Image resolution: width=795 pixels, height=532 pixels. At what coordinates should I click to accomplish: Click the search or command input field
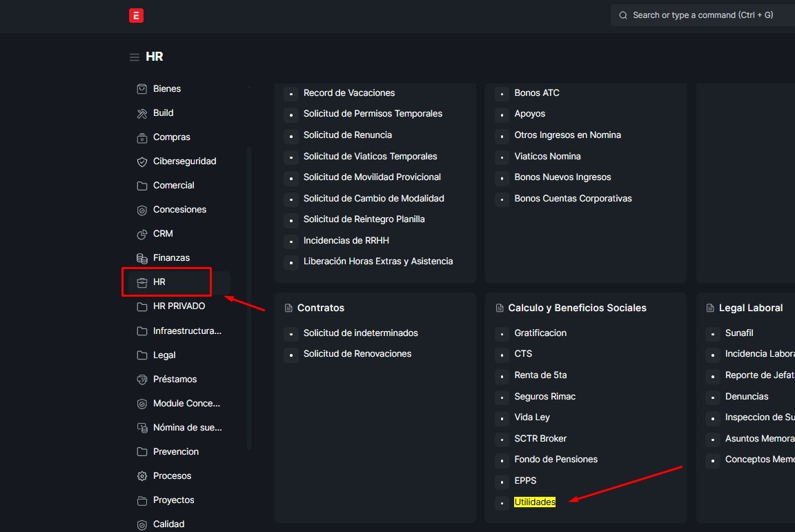point(704,15)
